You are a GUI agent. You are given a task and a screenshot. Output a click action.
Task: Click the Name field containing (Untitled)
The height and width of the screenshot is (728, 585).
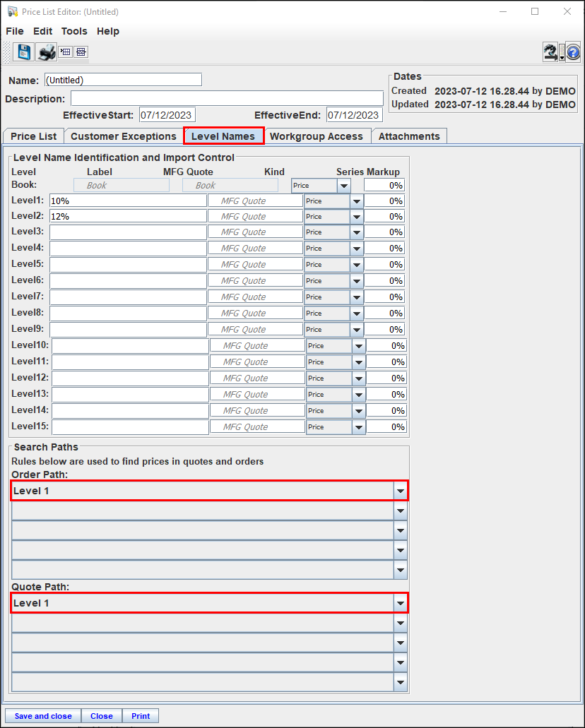click(x=123, y=80)
